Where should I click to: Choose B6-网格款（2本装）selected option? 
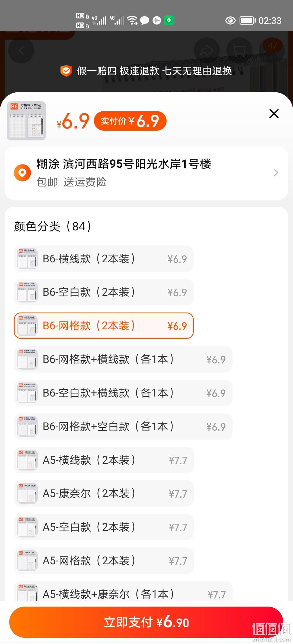point(104,326)
